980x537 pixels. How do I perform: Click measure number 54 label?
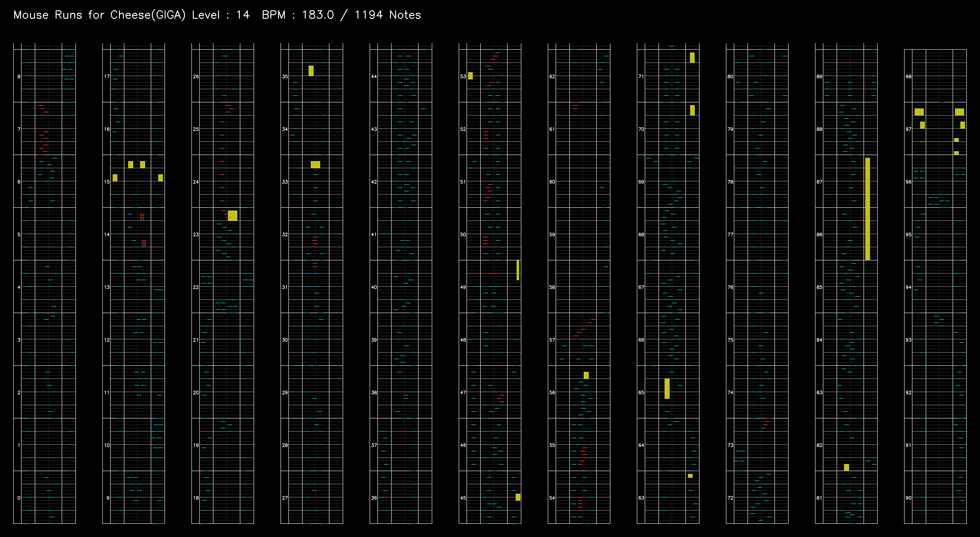pyautogui.click(x=552, y=498)
